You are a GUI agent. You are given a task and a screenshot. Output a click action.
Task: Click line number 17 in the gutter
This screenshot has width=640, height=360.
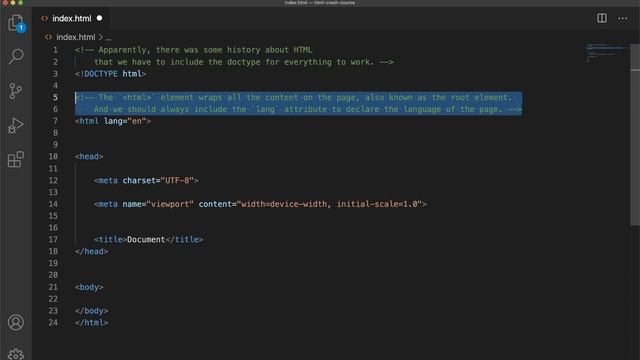[x=53, y=239]
